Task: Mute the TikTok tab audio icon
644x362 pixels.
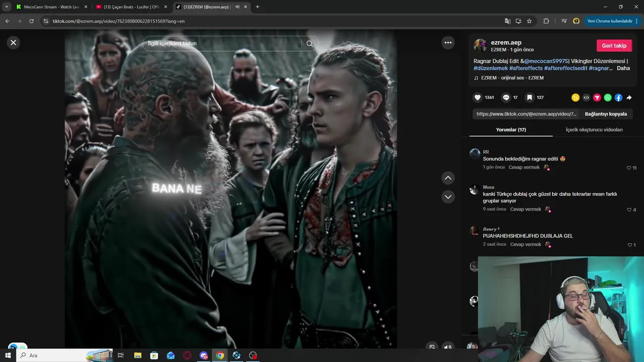Action: tap(237, 7)
